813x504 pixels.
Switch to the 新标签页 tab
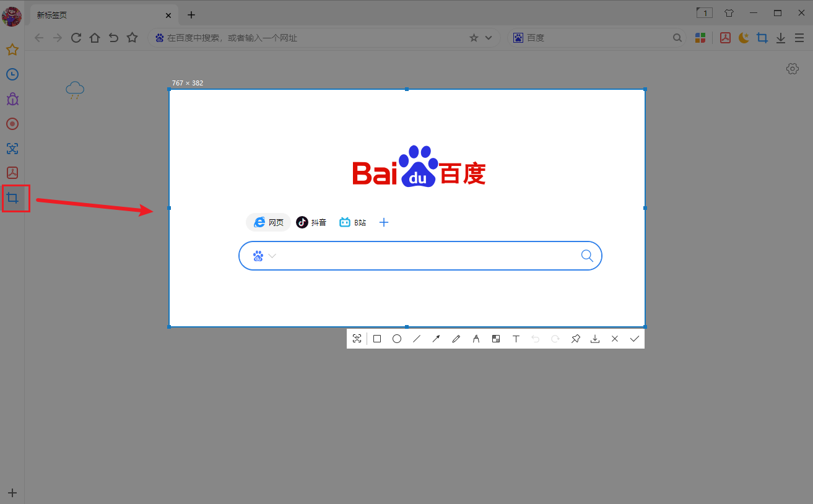103,15
